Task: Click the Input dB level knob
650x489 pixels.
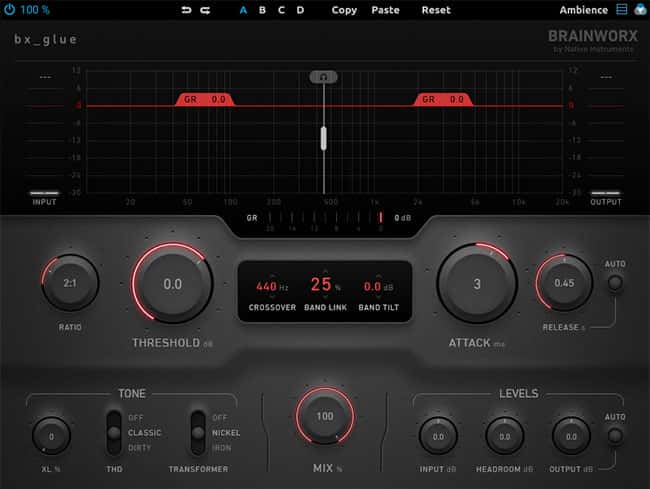Action: click(x=438, y=436)
